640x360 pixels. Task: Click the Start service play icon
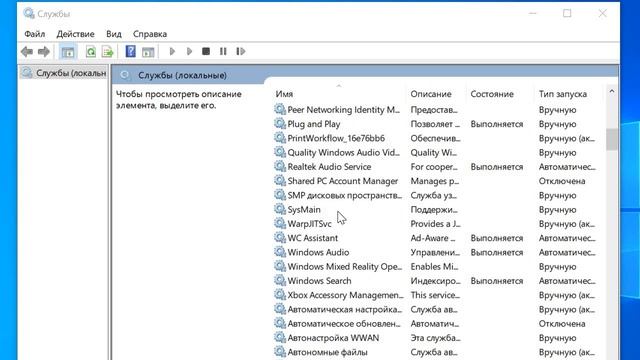click(172, 51)
